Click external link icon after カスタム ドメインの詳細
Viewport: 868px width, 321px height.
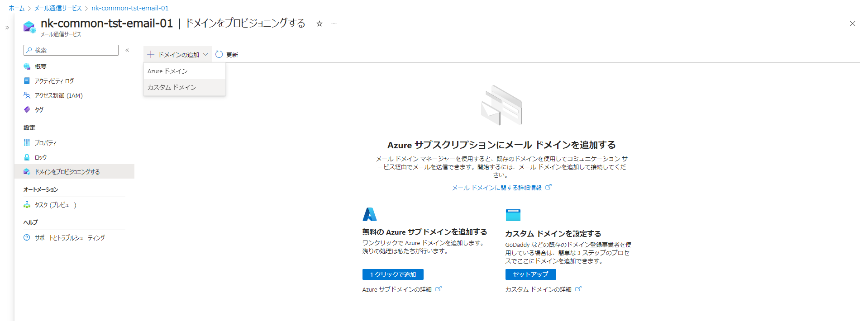coord(578,288)
